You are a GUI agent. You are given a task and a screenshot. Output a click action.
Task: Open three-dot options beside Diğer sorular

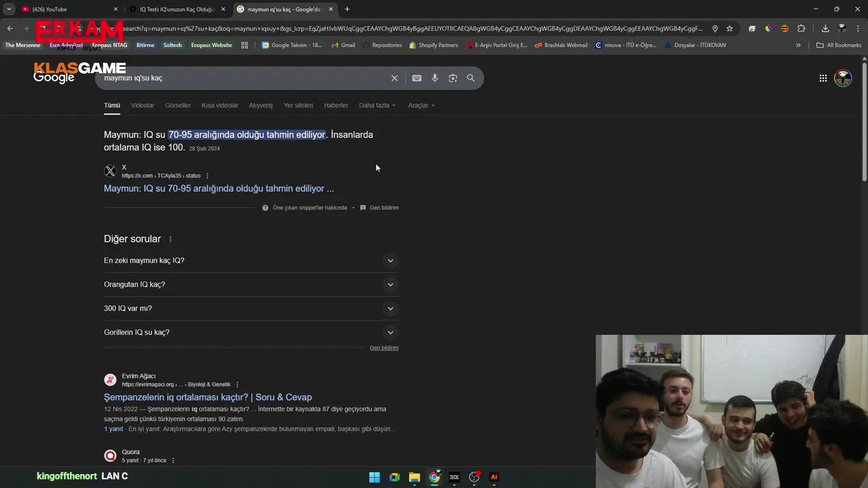[x=170, y=239]
